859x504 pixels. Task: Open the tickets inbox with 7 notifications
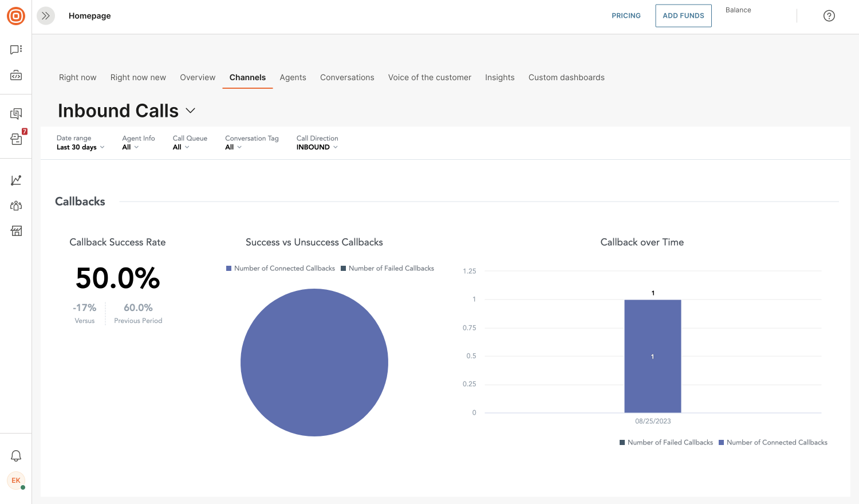pos(15,139)
